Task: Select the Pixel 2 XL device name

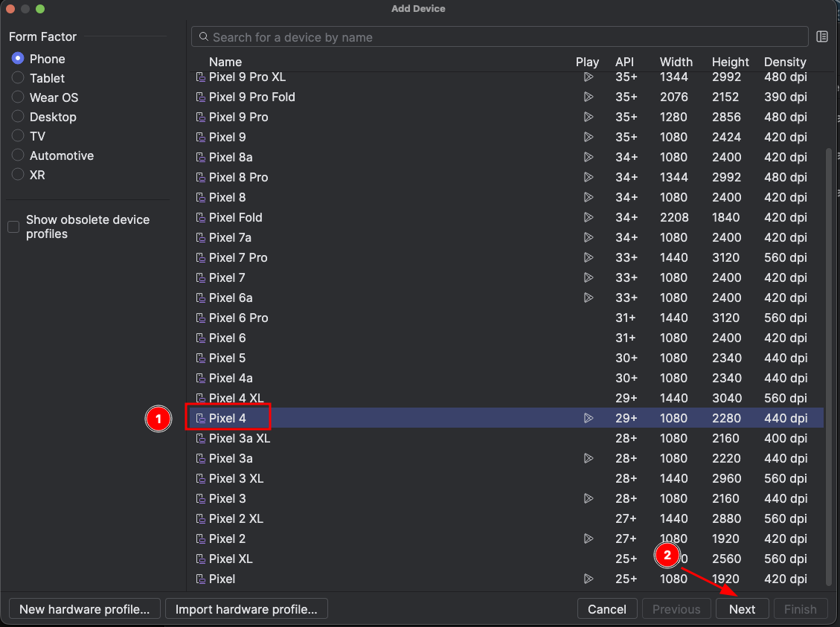Action: [237, 518]
